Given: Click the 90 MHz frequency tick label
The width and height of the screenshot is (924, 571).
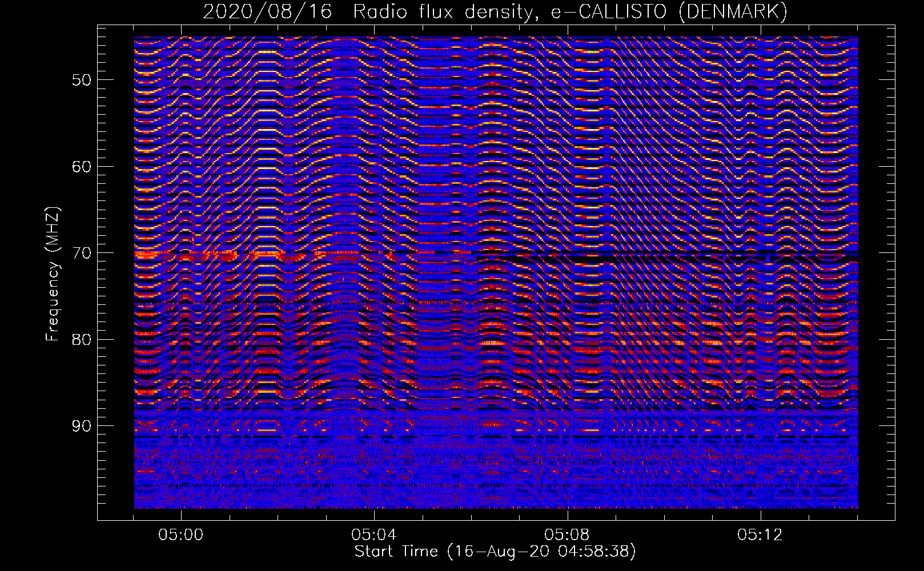Looking at the screenshot, I should pos(81,426).
